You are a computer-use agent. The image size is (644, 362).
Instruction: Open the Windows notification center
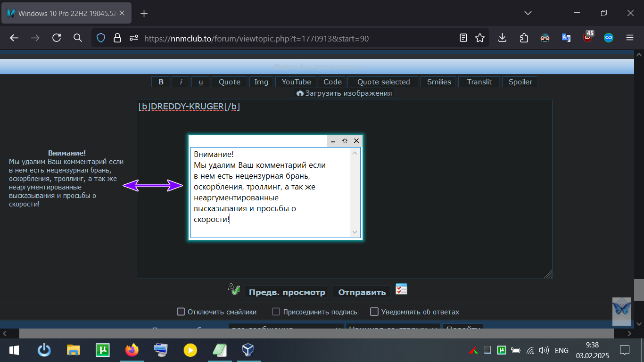(x=625, y=350)
